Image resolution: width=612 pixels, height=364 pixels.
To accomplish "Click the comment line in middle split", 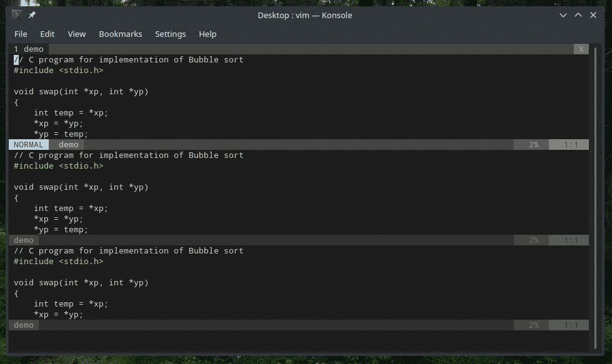I will pyautogui.click(x=128, y=155).
